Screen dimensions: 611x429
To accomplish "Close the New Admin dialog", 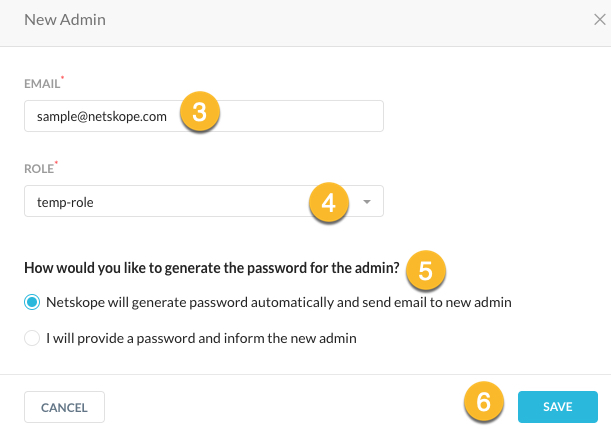I will coord(598,19).
